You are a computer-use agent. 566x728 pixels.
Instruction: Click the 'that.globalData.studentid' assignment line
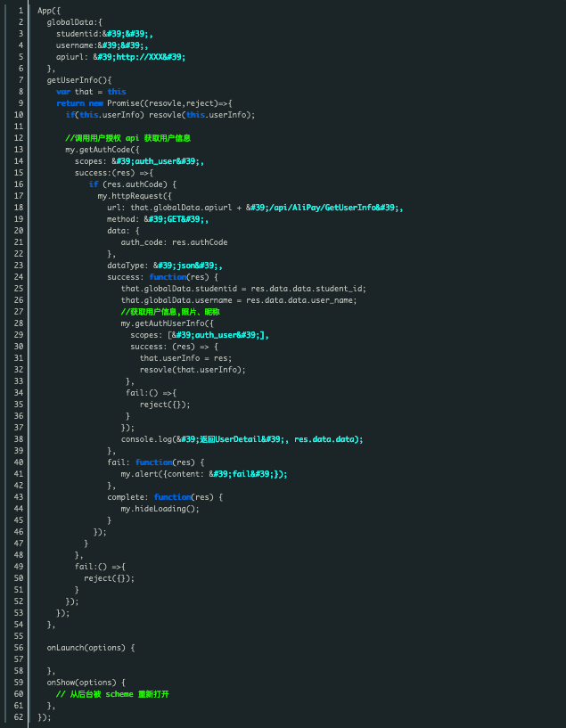click(x=243, y=290)
